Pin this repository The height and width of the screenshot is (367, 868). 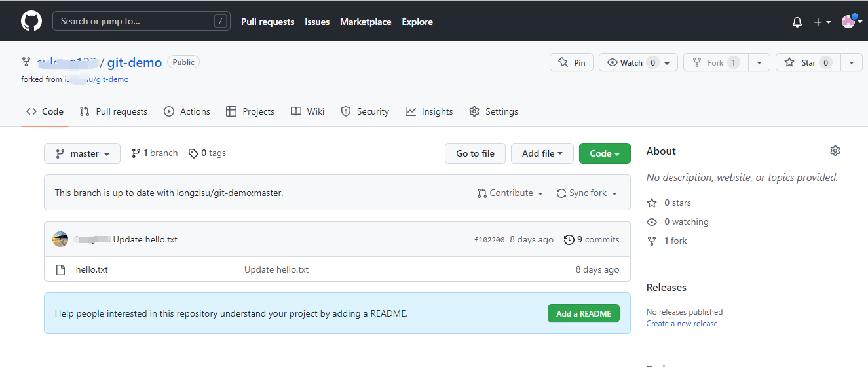coord(571,62)
